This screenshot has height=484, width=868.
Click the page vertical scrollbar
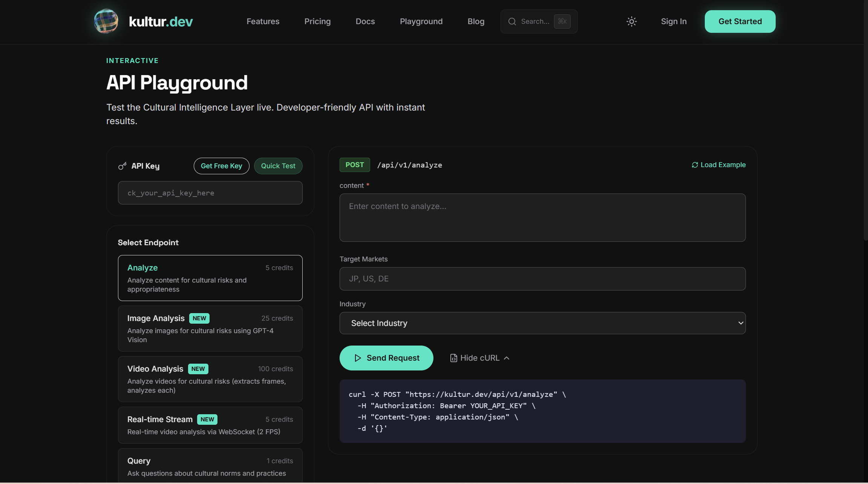pos(865,121)
